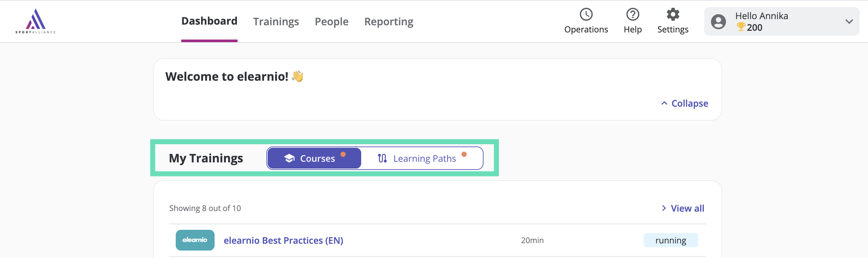Screen dimensions: 868x258
Task: Click the Help question mark icon
Action: (632, 15)
